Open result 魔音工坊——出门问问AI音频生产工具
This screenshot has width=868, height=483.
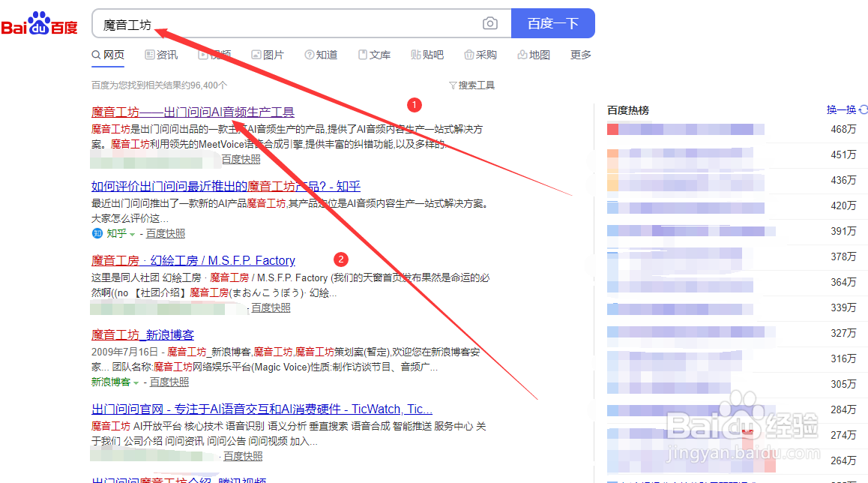point(193,112)
